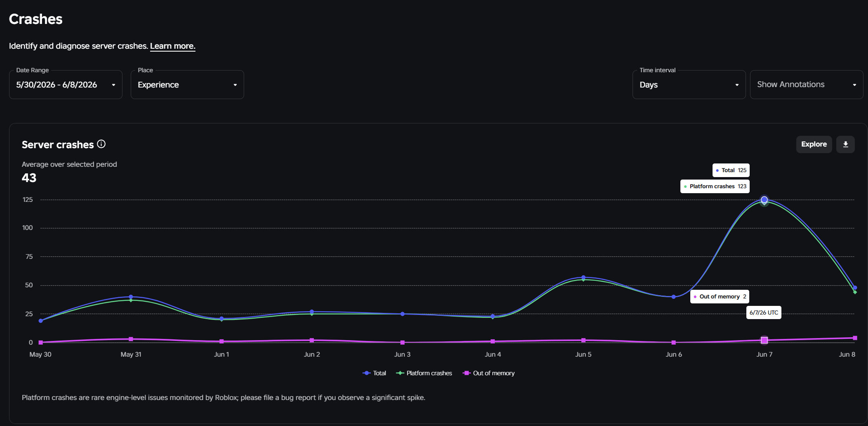
Task: Open the Place dropdown showing Experience
Action: pos(187,85)
